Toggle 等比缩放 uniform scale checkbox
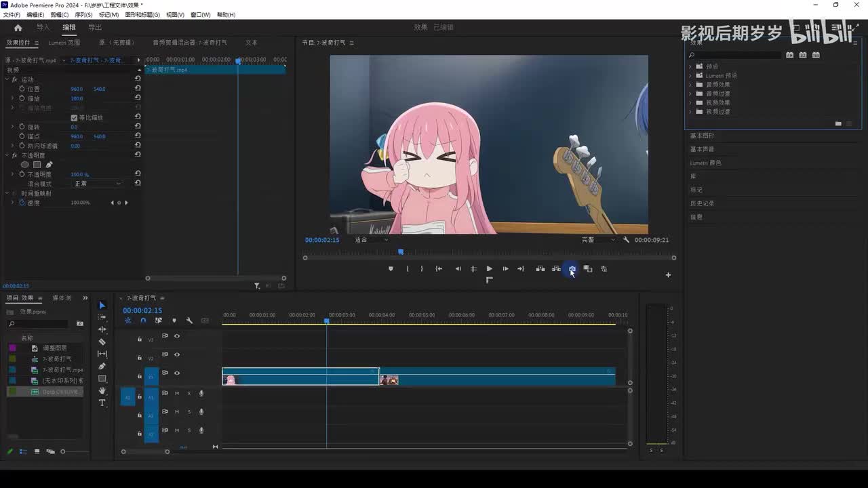This screenshot has width=868, height=488. [74, 118]
